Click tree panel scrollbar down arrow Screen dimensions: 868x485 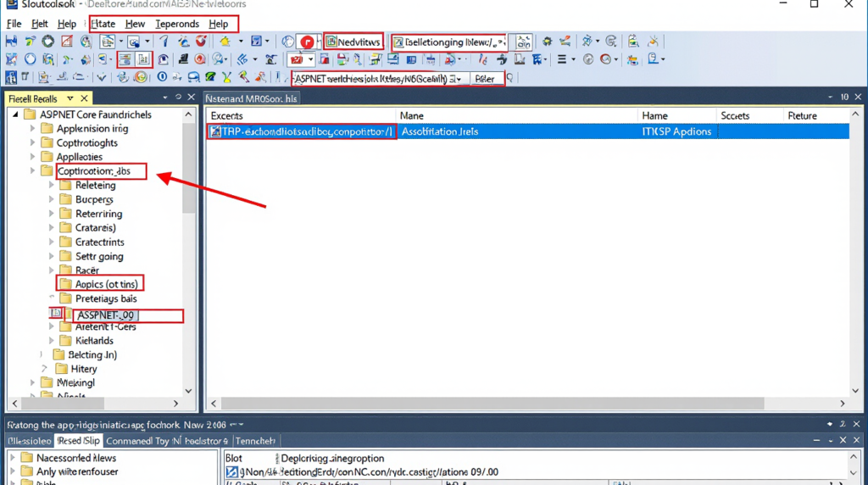coord(188,391)
